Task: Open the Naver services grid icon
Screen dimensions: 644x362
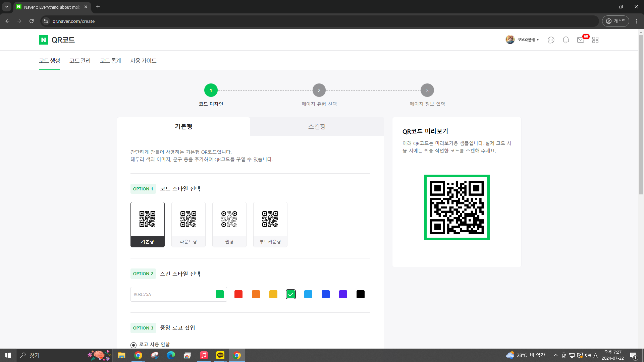Action: [x=595, y=40]
